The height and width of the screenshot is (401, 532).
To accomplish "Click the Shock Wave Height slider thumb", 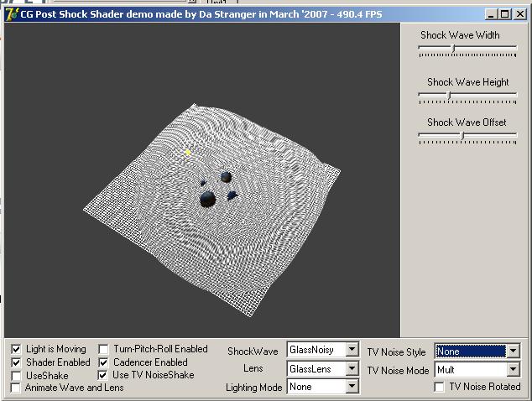I will point(449,96).
